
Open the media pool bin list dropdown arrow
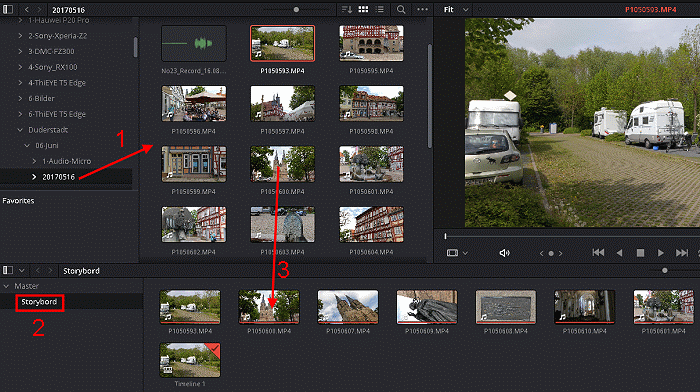coord(21,271)
